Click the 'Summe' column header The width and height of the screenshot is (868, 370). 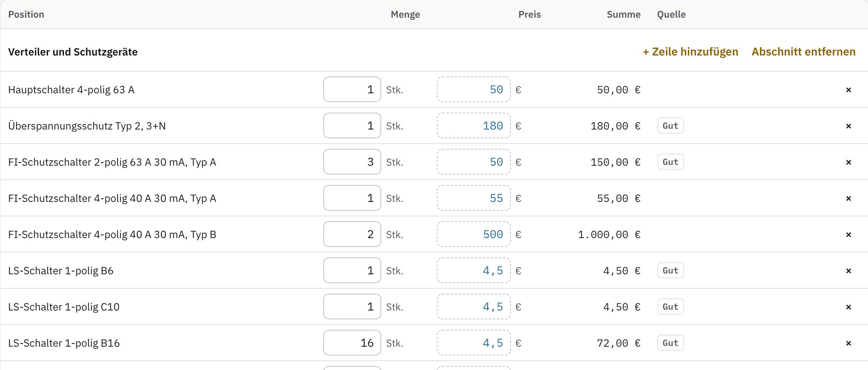(624, 14)
